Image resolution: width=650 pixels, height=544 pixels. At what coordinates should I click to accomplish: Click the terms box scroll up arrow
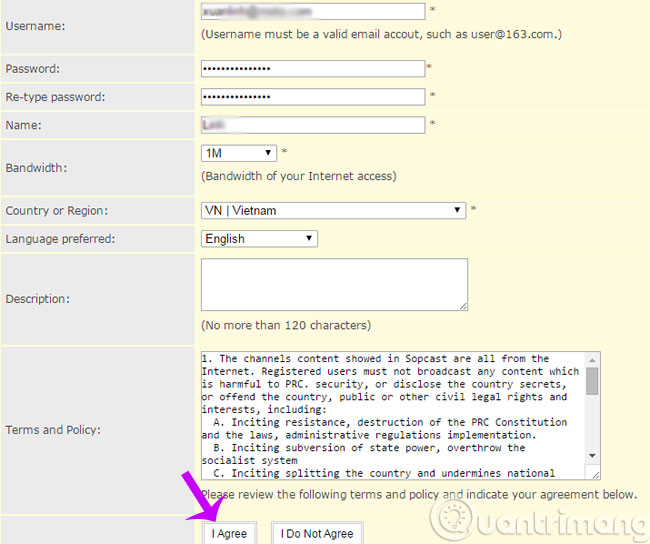coord(592,359)
